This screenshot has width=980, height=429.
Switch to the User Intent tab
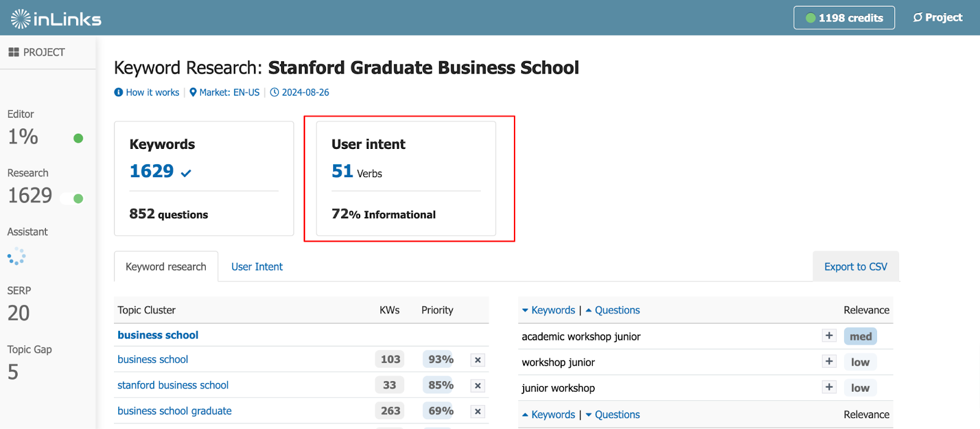pos(257,267)
